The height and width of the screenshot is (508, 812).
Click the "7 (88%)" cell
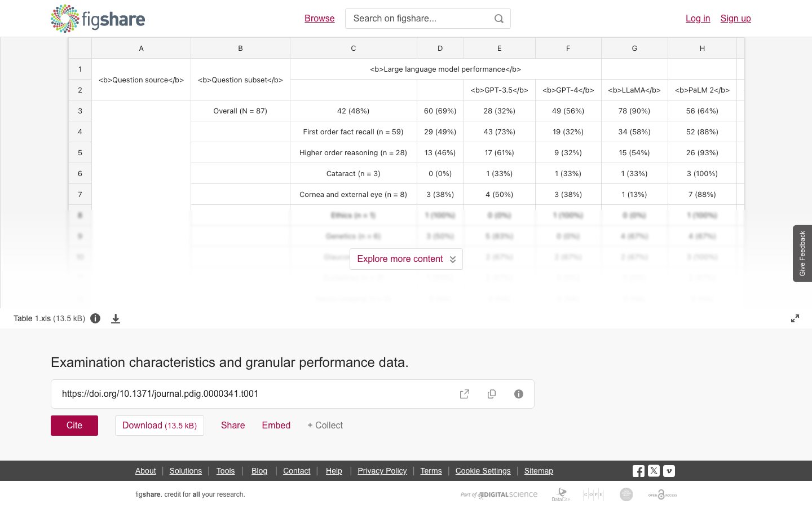click(x=702, y=195)
